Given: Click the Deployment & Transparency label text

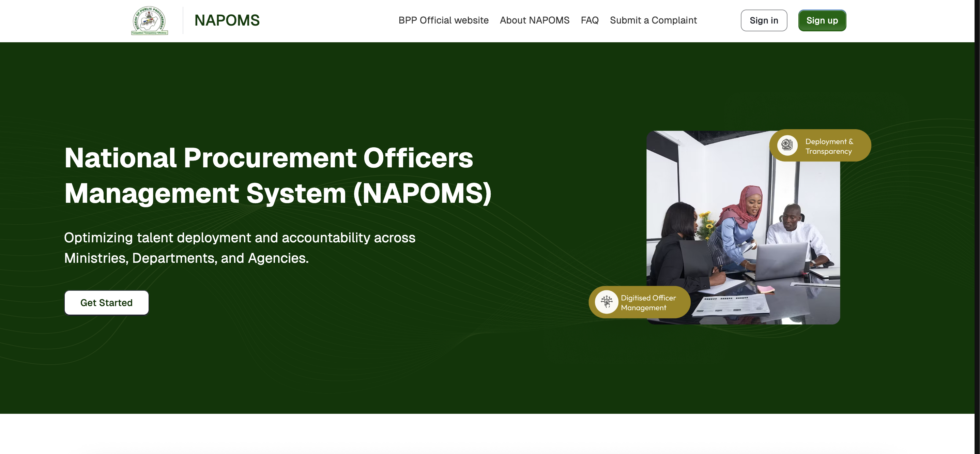Looking at the screenshot, I should [829, 146].
